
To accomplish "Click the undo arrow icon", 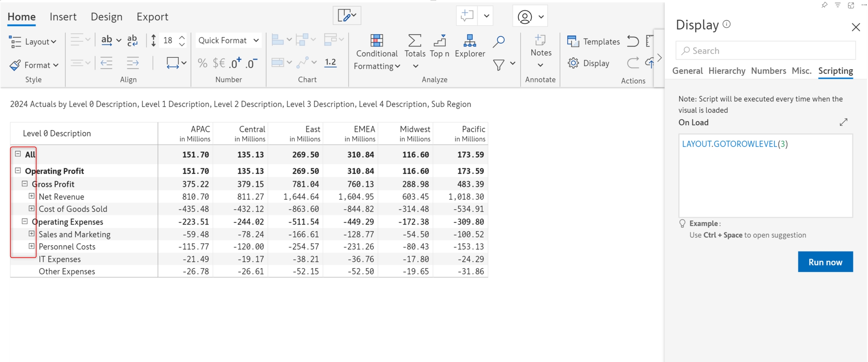I will click(633, 41).
